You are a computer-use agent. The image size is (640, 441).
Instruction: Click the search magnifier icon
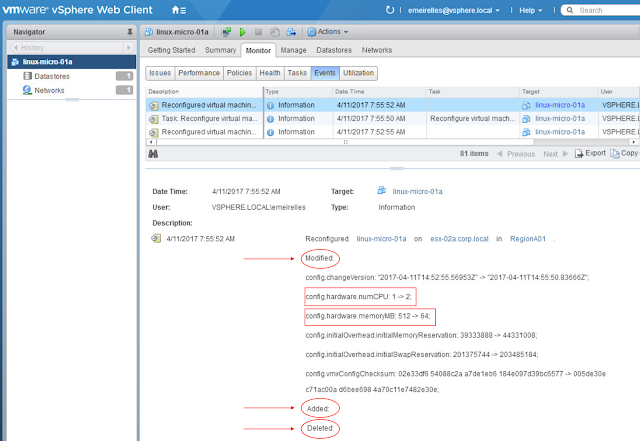coord(570,10)
